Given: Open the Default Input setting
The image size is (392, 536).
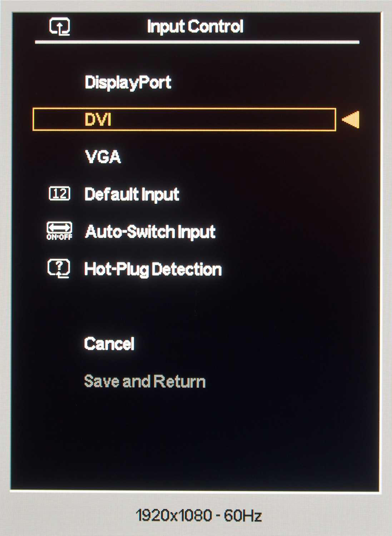Looking at the screenshot, I should coord(132,194).
